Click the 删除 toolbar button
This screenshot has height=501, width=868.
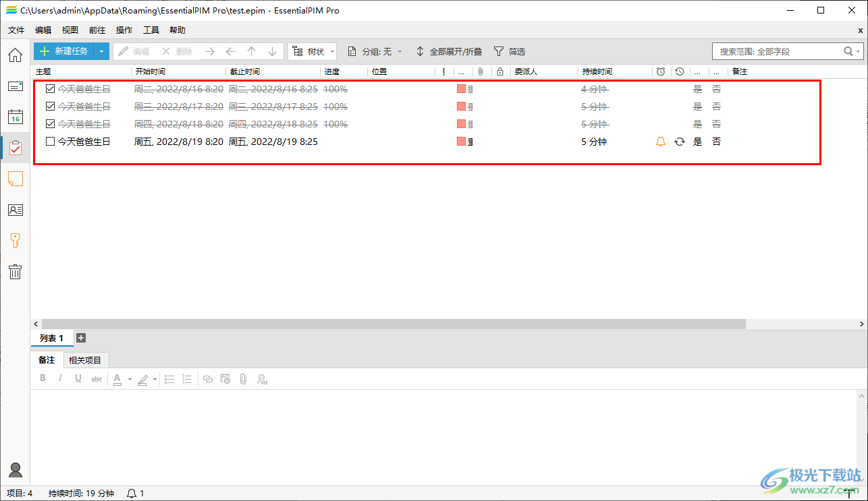(x=177, y=51)
